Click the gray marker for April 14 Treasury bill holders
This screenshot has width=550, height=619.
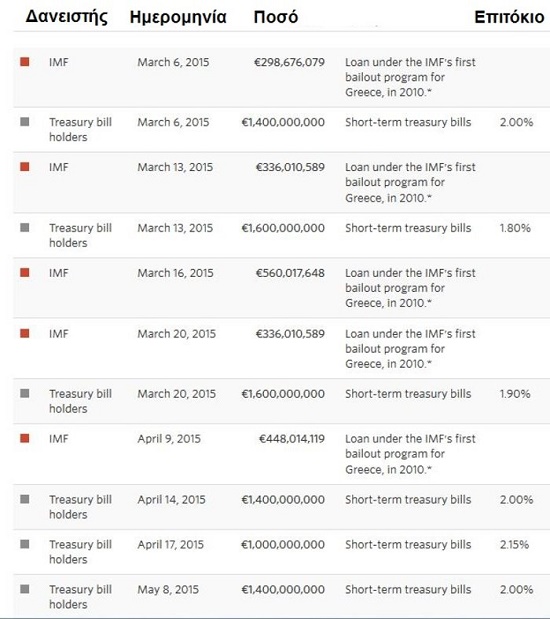[x=25, y=499]
